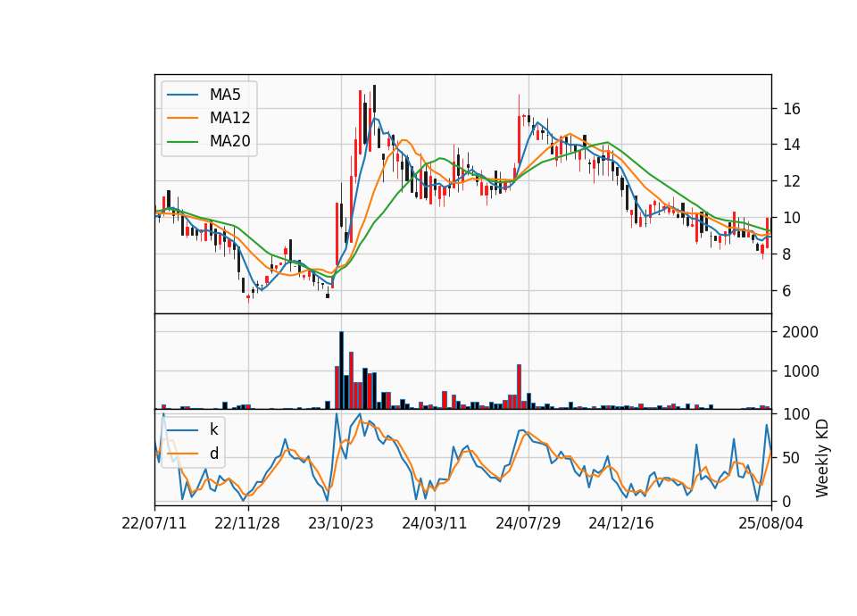Click the price axis value 16

pos(791,109)
